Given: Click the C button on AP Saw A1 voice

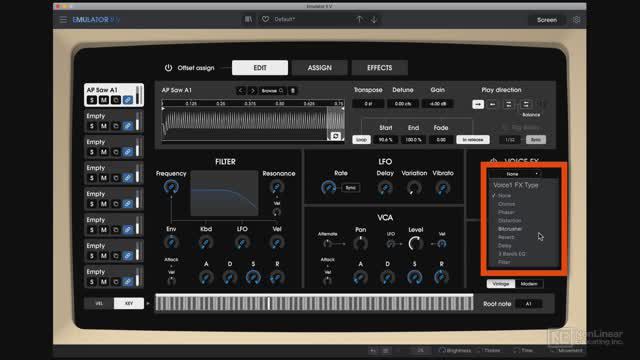Looking at the screenshot, I should coord(116,100).
